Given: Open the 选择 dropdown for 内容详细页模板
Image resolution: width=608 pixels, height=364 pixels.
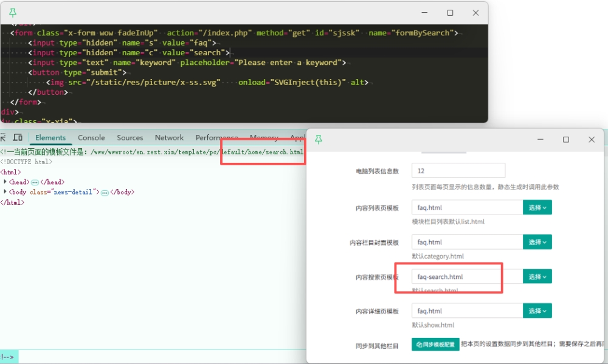Looking at the screenshot, I should (x=537, y=311).
